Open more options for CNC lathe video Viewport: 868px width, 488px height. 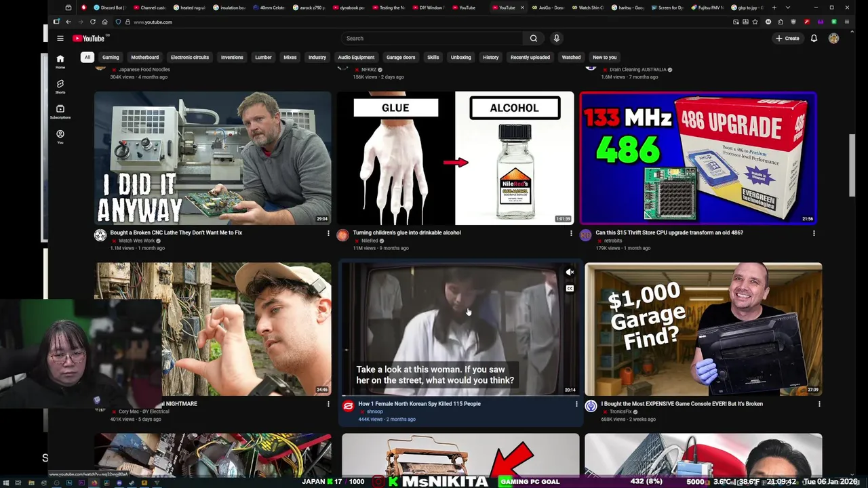pyautogui.click(x=328, y=233)
